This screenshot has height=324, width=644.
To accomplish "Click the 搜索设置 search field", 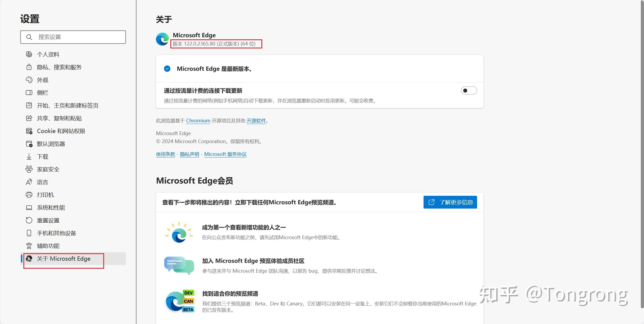I will tap(73, 37).
